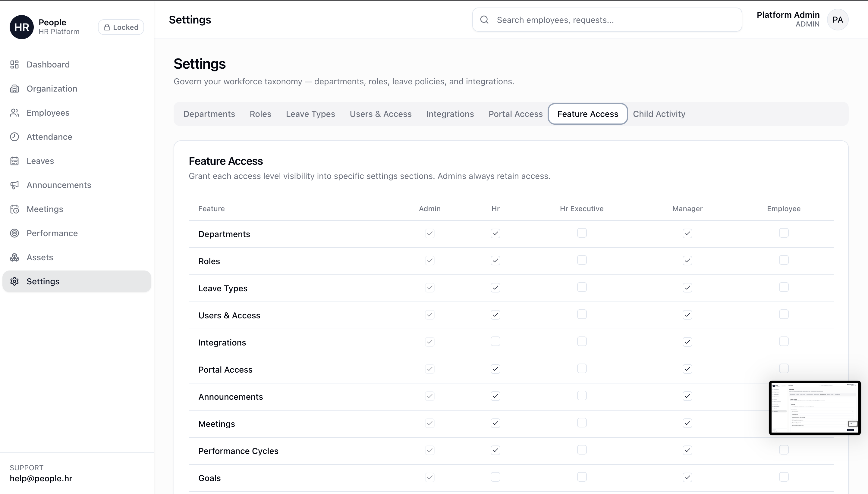The height and width of the screenshot is (494, 868).
Task: Click the Attendance clock icon
Action: [14, 137]
